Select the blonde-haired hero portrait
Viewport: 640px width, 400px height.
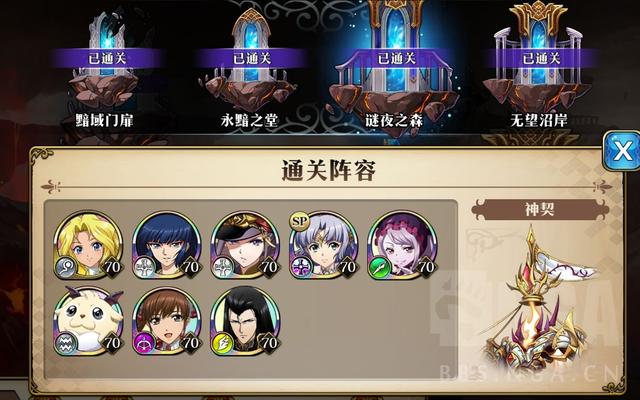coord(88,245)
